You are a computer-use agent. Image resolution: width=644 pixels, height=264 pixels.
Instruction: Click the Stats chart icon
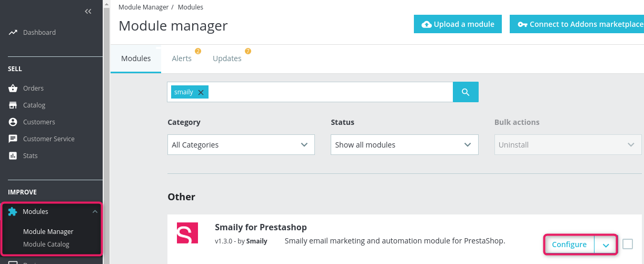click(x=13, y=156)
